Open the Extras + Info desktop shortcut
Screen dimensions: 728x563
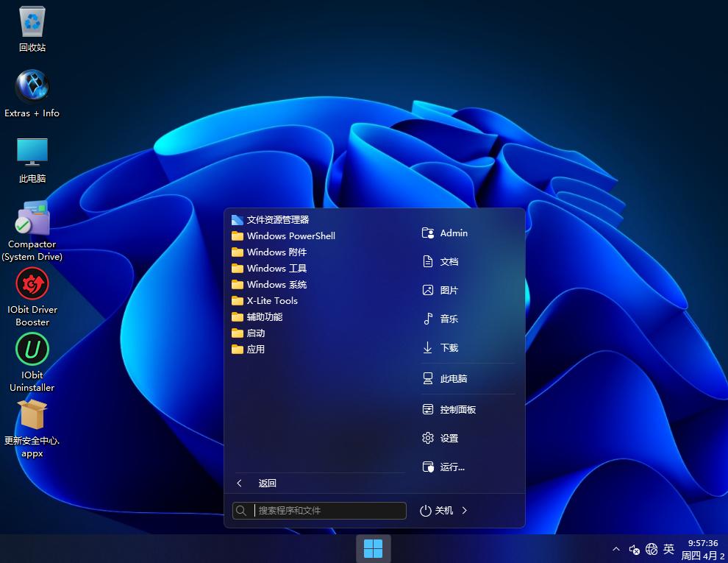[x=32, y=87]
